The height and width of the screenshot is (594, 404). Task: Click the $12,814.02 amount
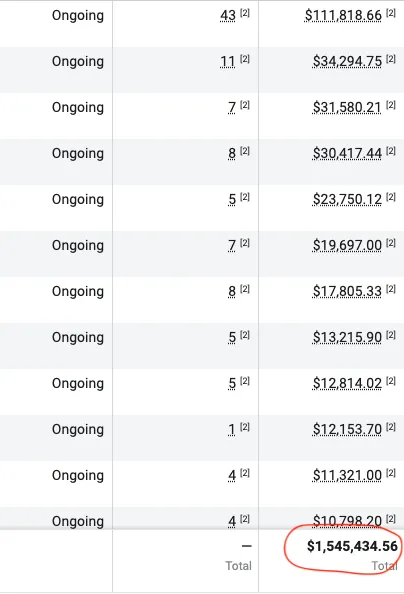point(347,383)
